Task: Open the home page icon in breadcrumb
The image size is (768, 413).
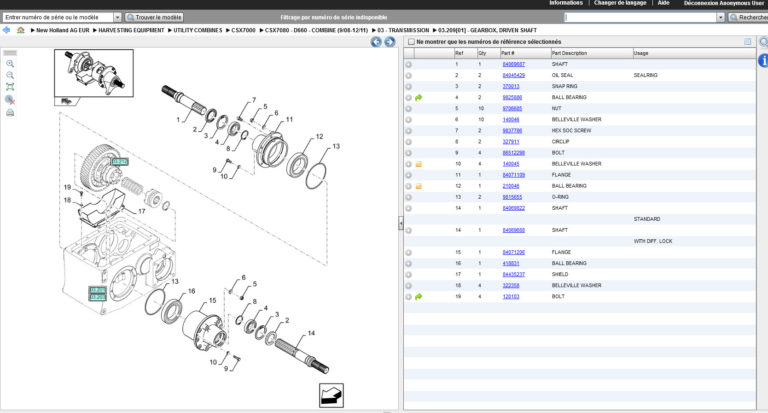Action: tap(21, 30)
